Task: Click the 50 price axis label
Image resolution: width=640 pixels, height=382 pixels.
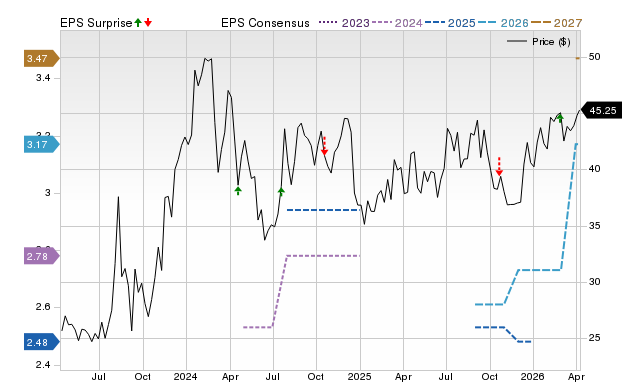Action: tap(594, 57)
